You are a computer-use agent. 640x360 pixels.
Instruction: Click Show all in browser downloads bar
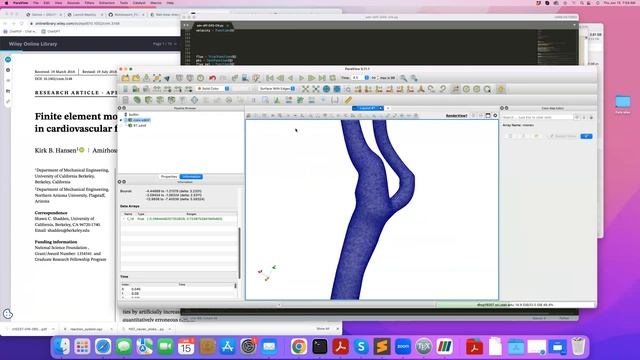[322, 329]
